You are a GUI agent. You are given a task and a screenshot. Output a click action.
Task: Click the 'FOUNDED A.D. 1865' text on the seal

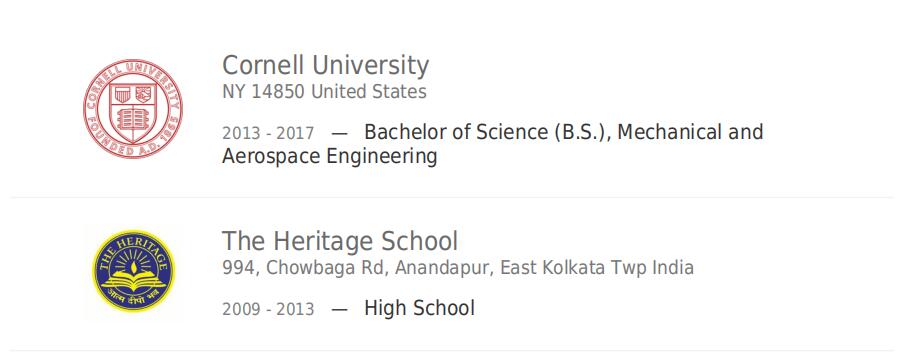coord(133,143)
